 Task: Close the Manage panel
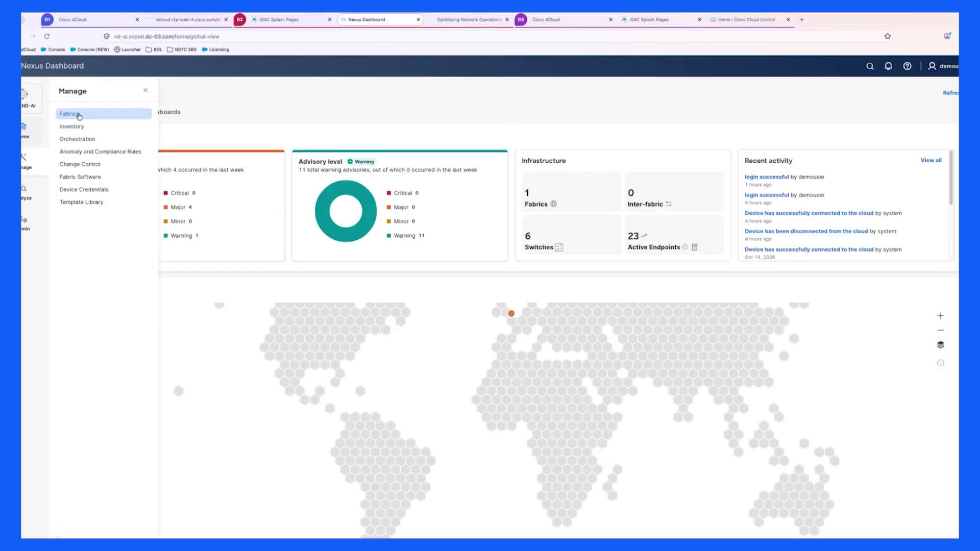click(145, 90)
